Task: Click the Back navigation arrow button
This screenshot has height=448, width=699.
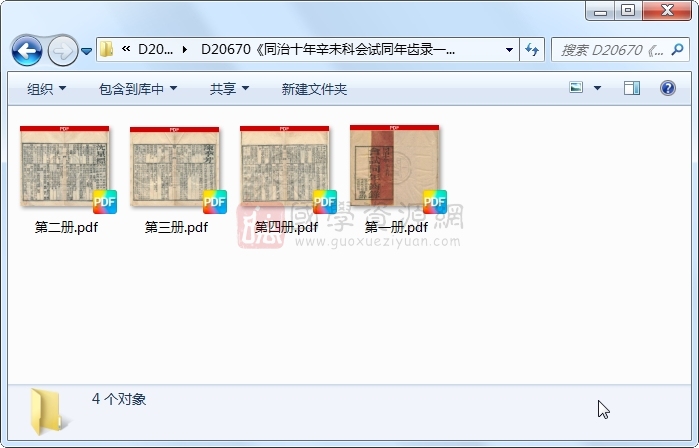Action: tap(27, 49)
